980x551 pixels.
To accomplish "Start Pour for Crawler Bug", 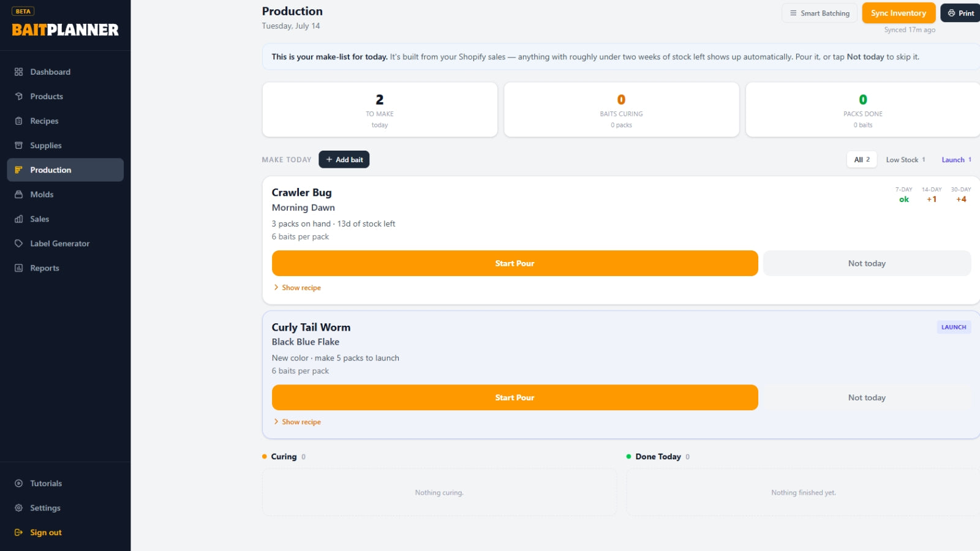I will click(514, 263).
